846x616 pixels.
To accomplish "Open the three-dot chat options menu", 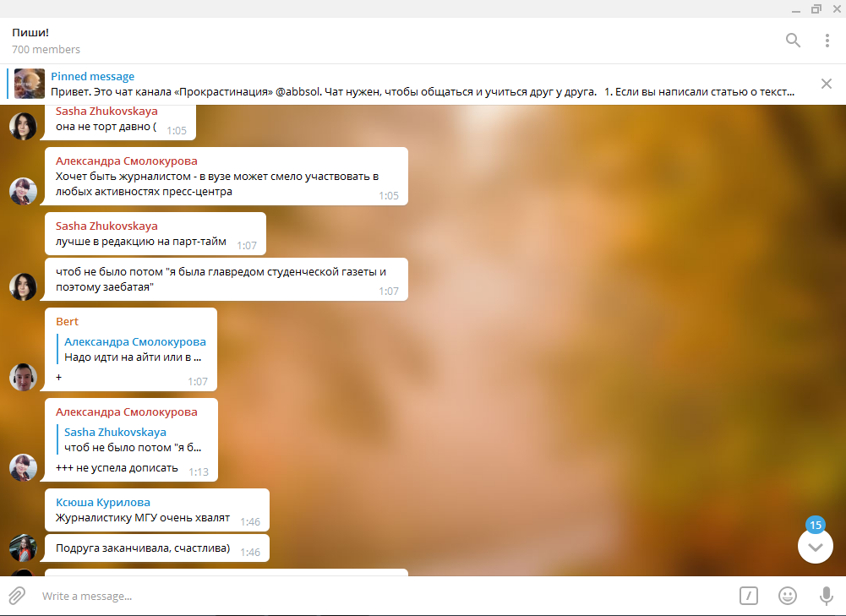I will (827, 41).
